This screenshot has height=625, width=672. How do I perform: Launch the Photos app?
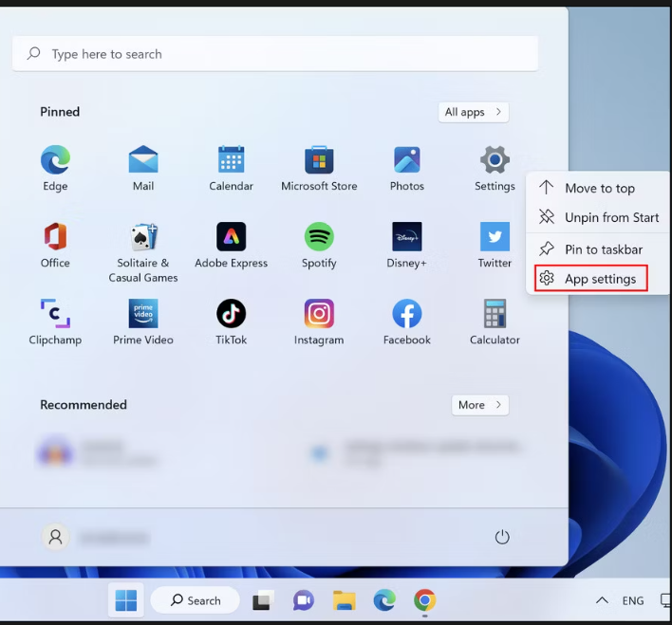tap(407, 169)
